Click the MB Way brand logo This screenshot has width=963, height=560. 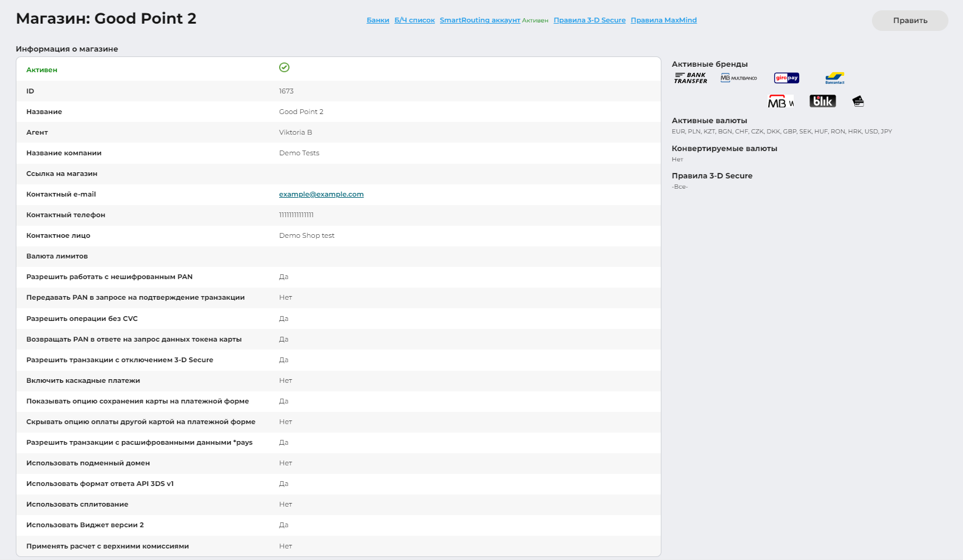[x=780, y=102]
